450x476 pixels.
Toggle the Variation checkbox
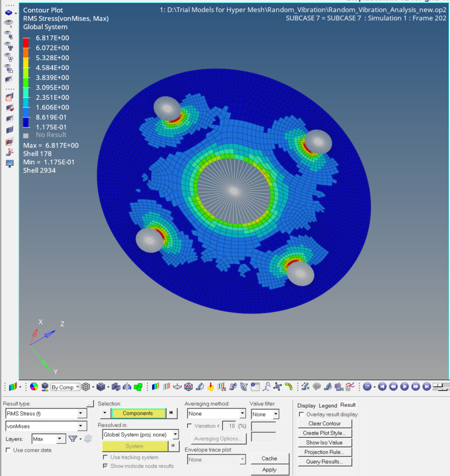pyautogui.click(x=190, y=426)
